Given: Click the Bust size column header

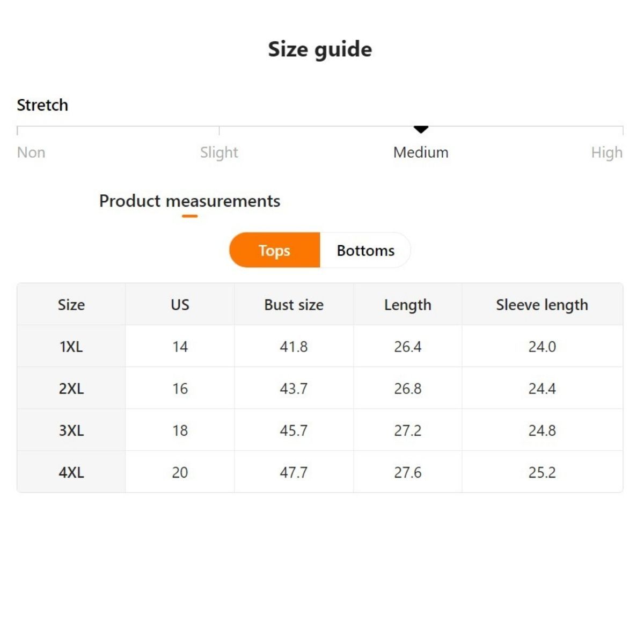Looking at the screenshot, I should (x=294, y=305).
